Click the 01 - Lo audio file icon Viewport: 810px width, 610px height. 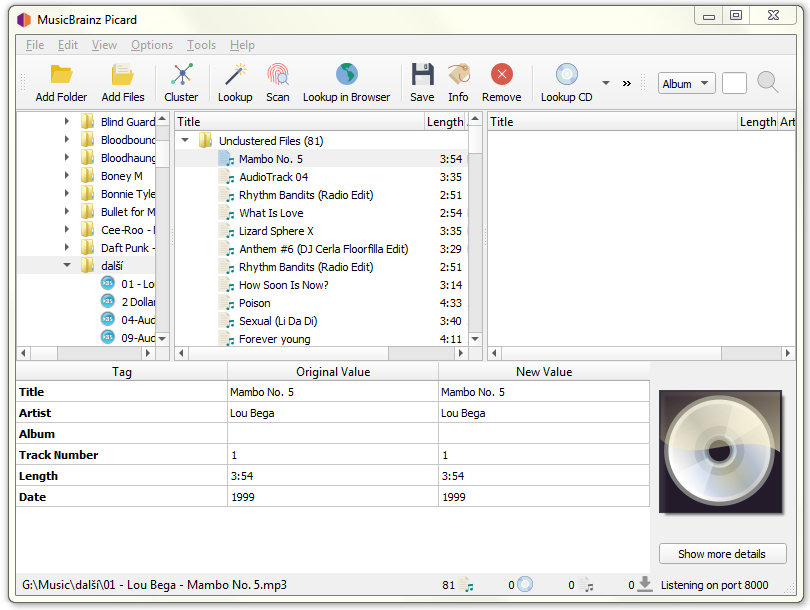tap(107, 283)
